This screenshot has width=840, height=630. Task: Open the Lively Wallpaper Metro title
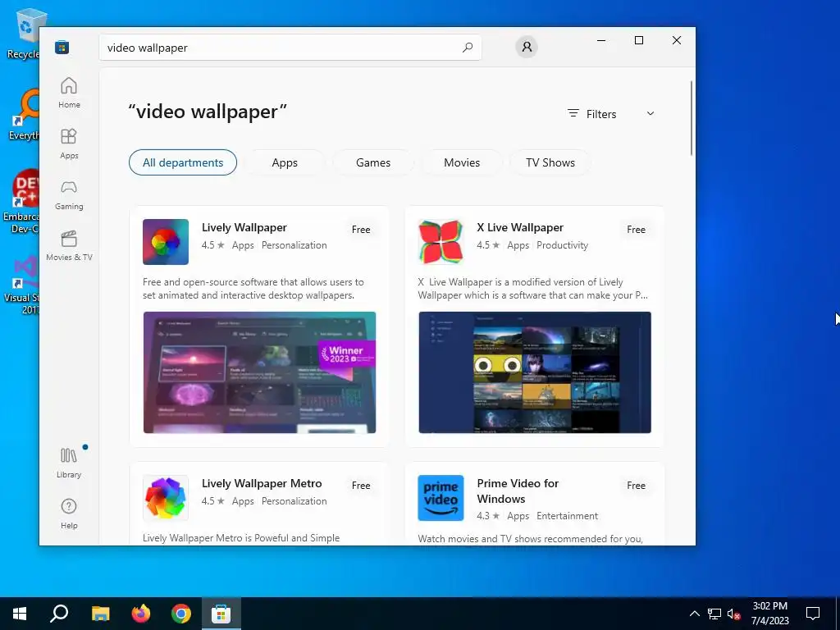tap(262, 483)
